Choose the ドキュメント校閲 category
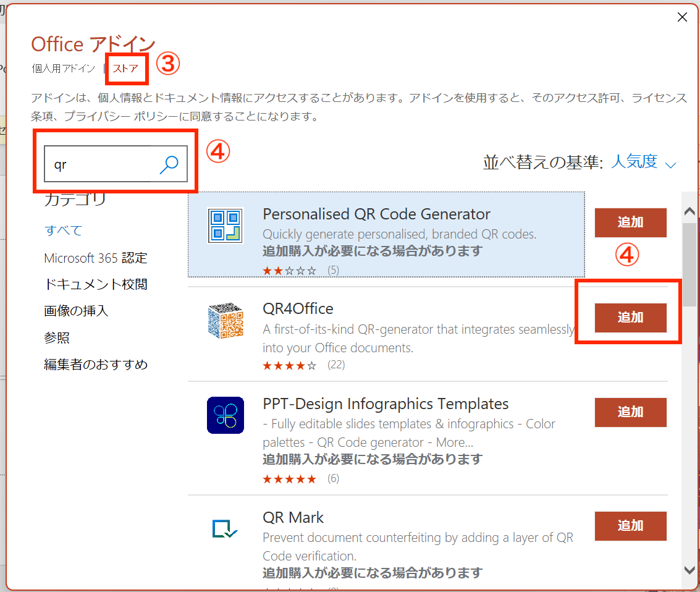 pyautogui.click(x=95, y=284)
